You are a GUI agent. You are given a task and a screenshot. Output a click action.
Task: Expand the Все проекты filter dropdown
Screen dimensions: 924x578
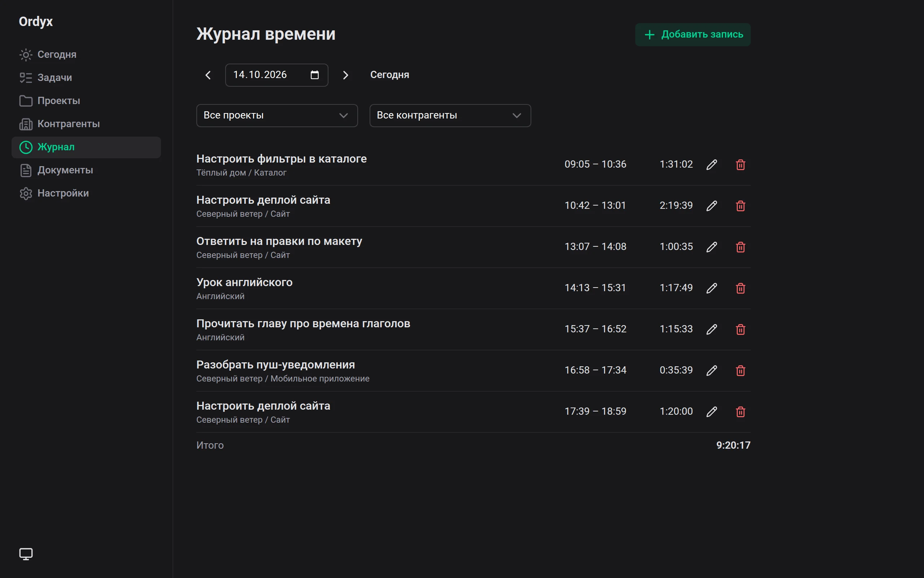(x=277, y=116)
